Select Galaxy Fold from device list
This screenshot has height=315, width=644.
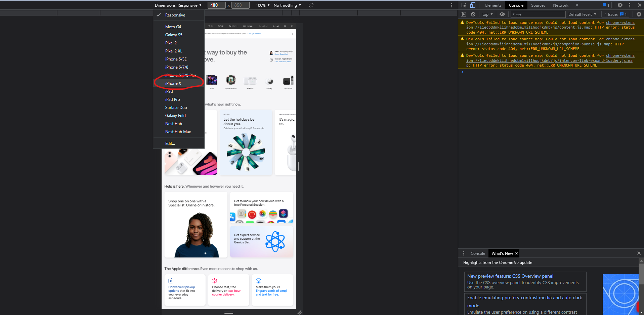pos(179,116)
